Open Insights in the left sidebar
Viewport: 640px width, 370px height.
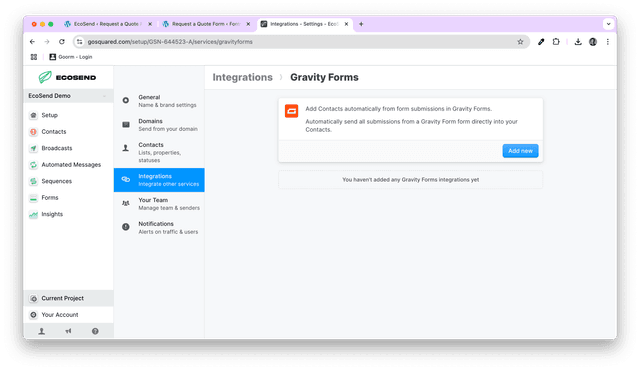[52, 214]
